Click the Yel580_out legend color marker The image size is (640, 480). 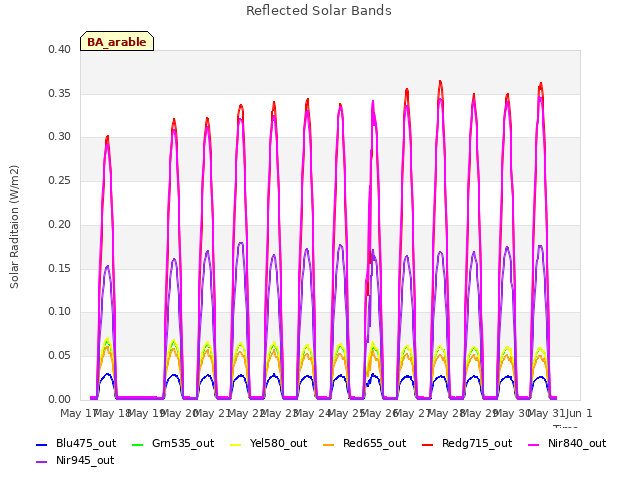click(x=236, y=444)
